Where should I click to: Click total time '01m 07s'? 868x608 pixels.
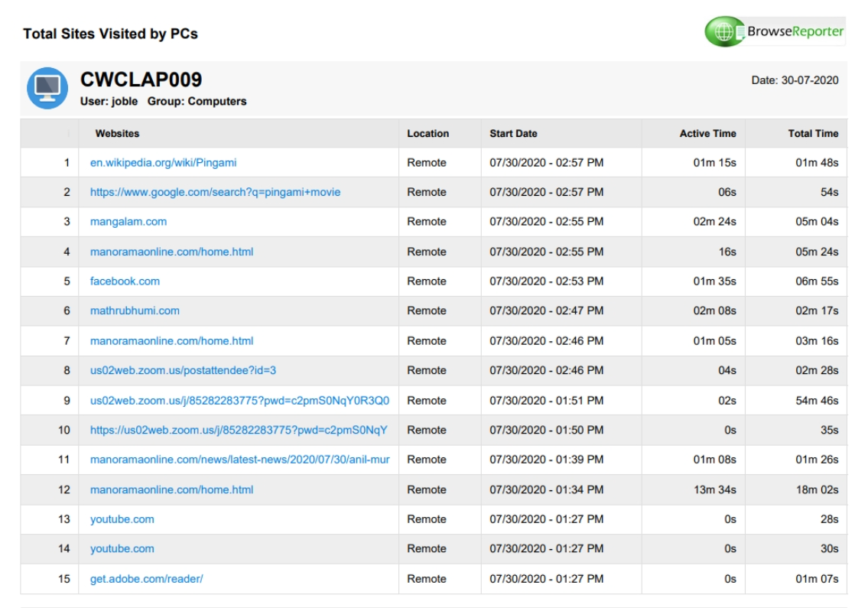pyautogui.click(x=817, y=579)
